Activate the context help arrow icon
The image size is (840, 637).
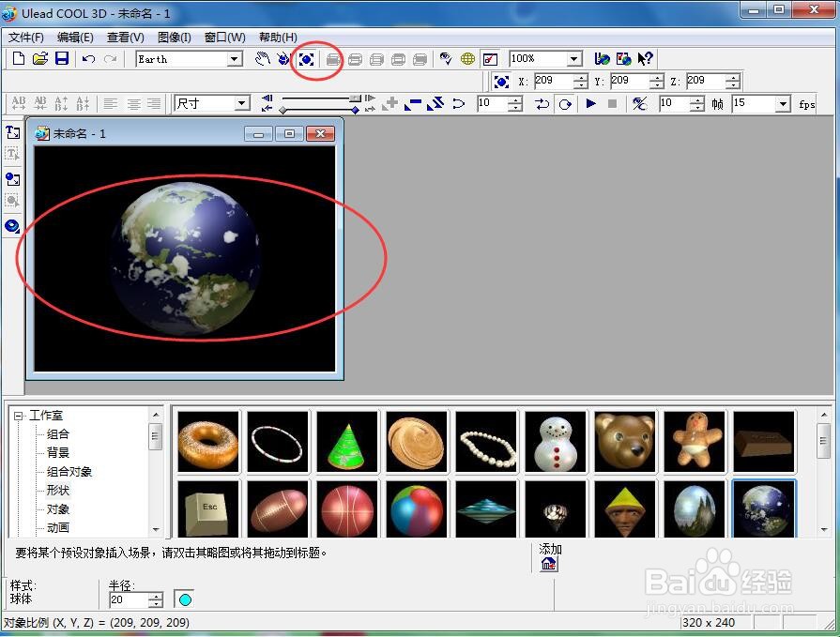point(645,58)
